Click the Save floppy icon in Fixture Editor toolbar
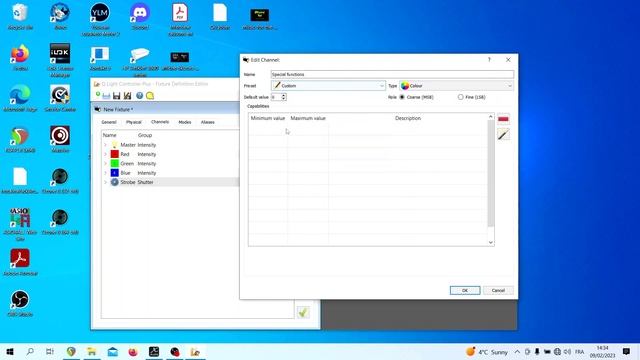640x360 pixels. click(x=116, y=96)
